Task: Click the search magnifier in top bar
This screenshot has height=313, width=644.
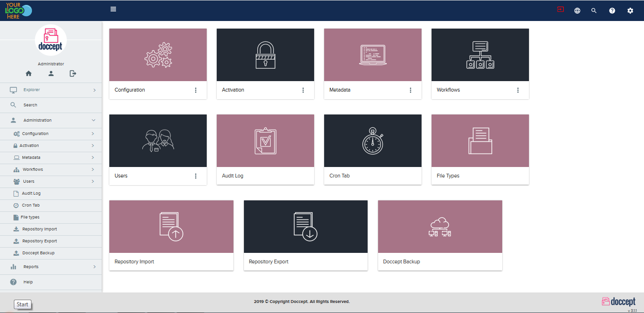Action: (594, 10)
